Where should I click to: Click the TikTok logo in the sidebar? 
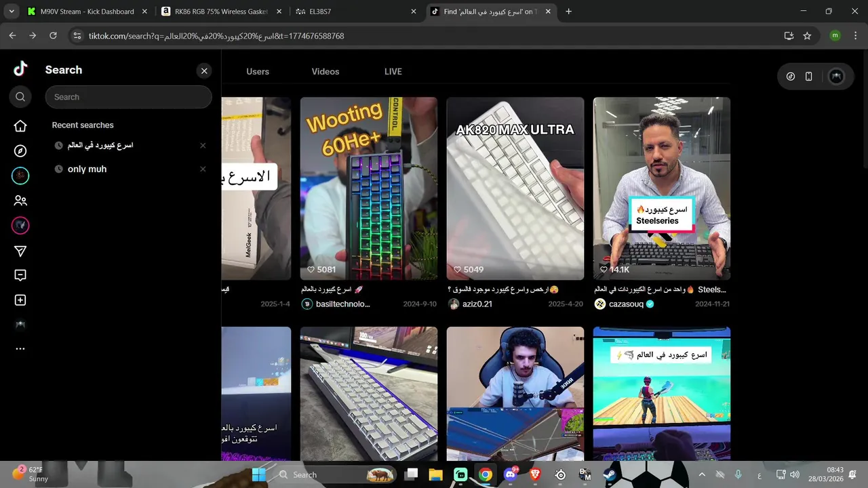pyautogui.click(x=20, y=68)
